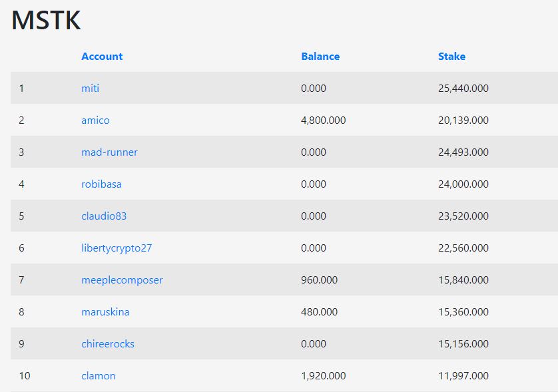
Task: Go to the chireerocks account link
Action: pos(108,344)
